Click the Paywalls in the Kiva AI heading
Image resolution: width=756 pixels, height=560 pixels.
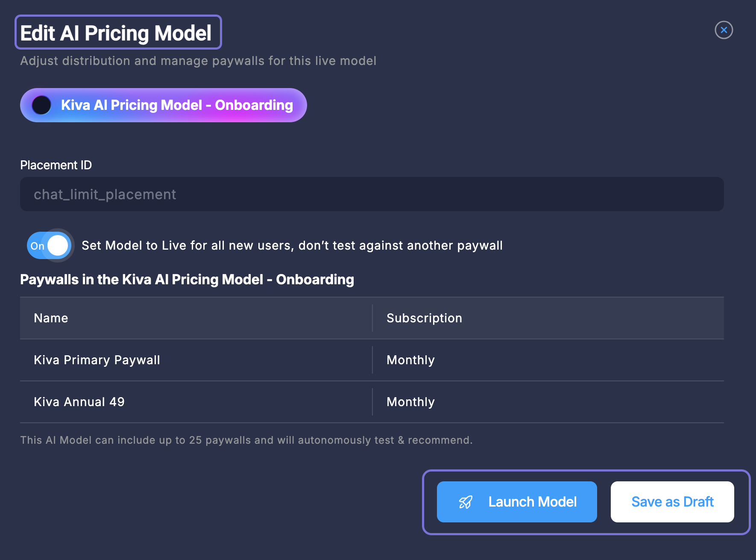[x=187, y=280]
